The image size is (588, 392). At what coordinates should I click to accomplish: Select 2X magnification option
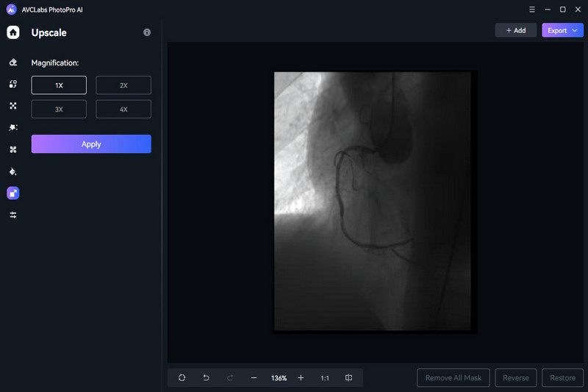[123, 85]
